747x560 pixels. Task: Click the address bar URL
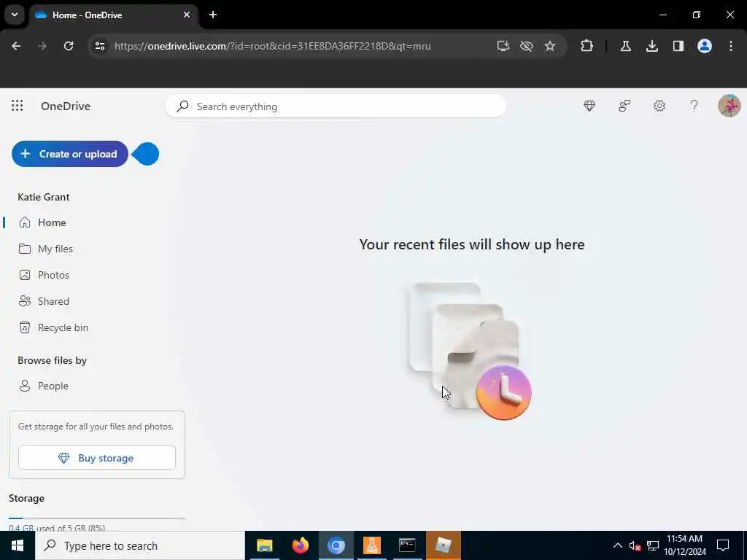tap(273, 46)
